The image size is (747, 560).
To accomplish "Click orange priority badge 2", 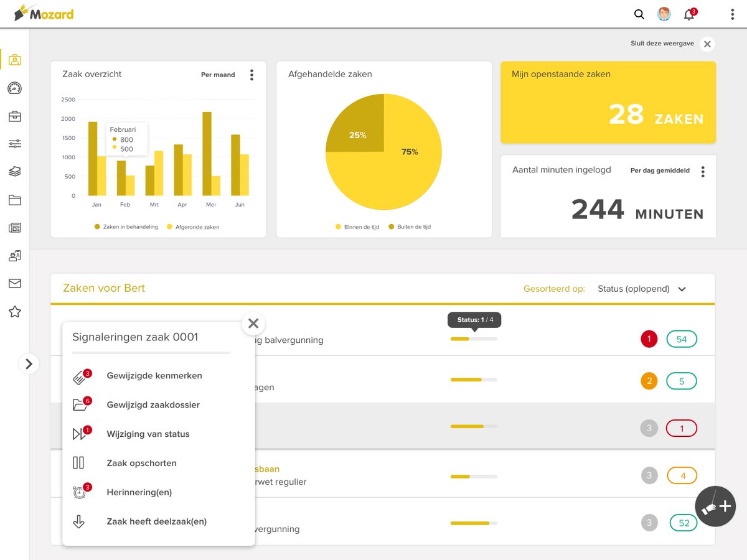I will 649,381.
